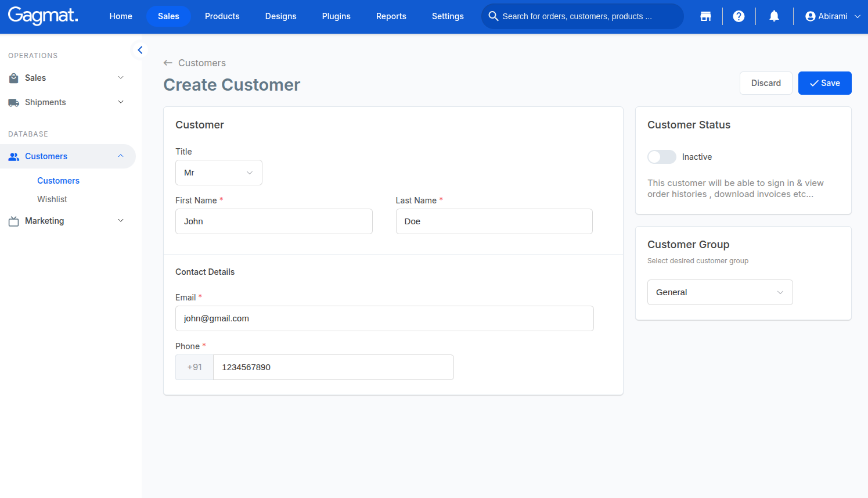Open the help question mark icon

(x=739, y=16)
